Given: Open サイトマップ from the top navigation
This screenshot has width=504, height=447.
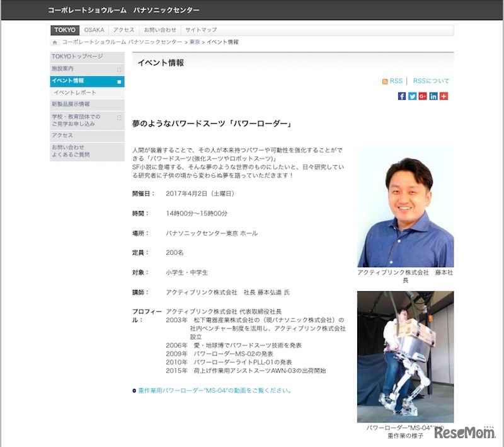Looking at the screenshot, I should pyautogui.click(x=200, y=30).
